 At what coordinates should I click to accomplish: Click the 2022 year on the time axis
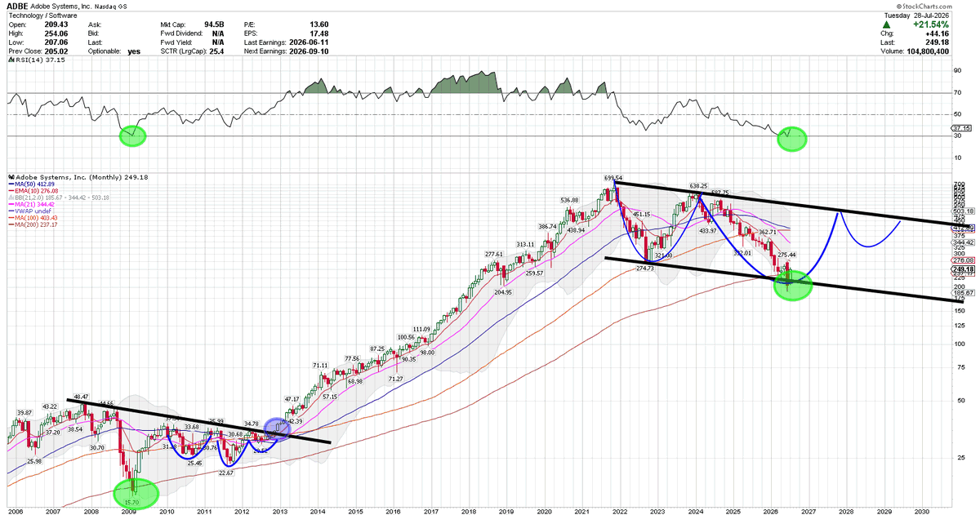(621, 511)
